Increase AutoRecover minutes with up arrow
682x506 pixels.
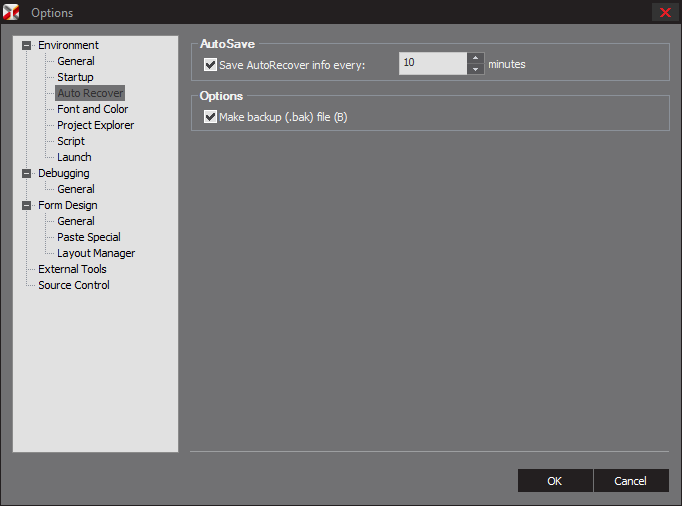click(x=475, y=58)
